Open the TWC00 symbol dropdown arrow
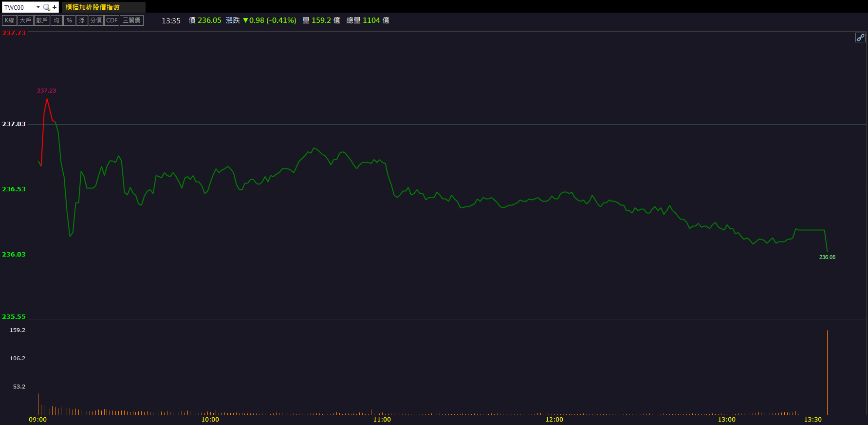 coord(38,7)
